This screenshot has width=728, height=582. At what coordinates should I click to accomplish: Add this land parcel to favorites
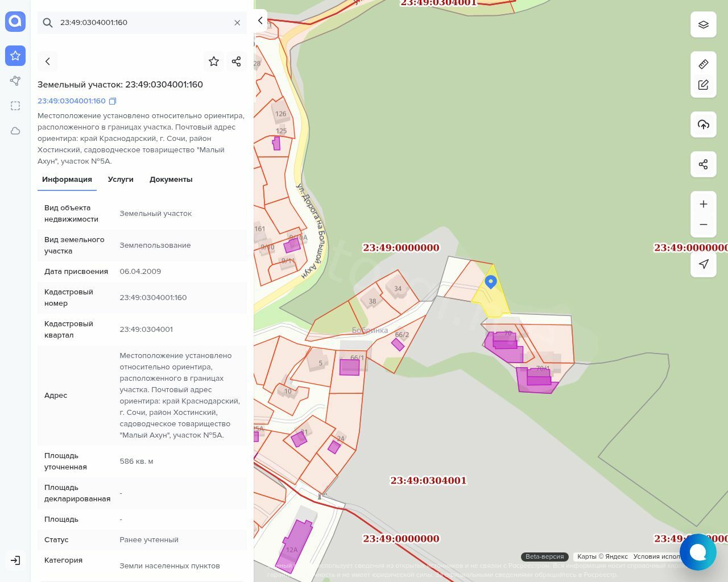214,61
